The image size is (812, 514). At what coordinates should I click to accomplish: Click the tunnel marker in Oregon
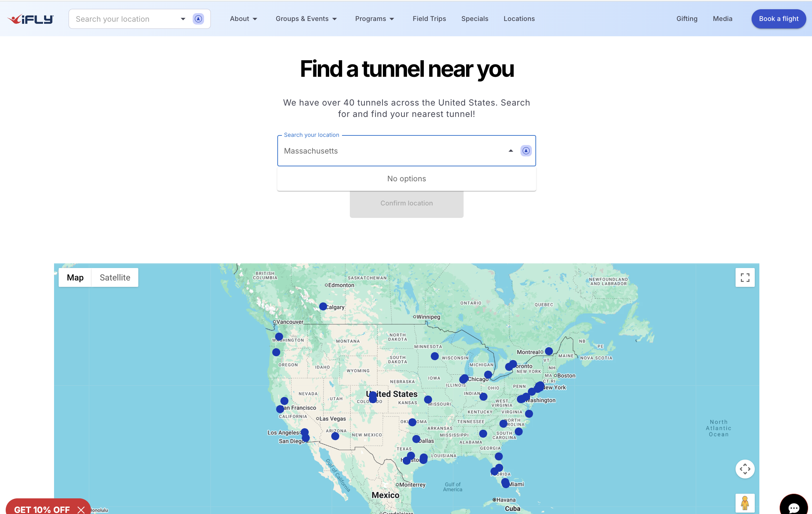[276, 352]
